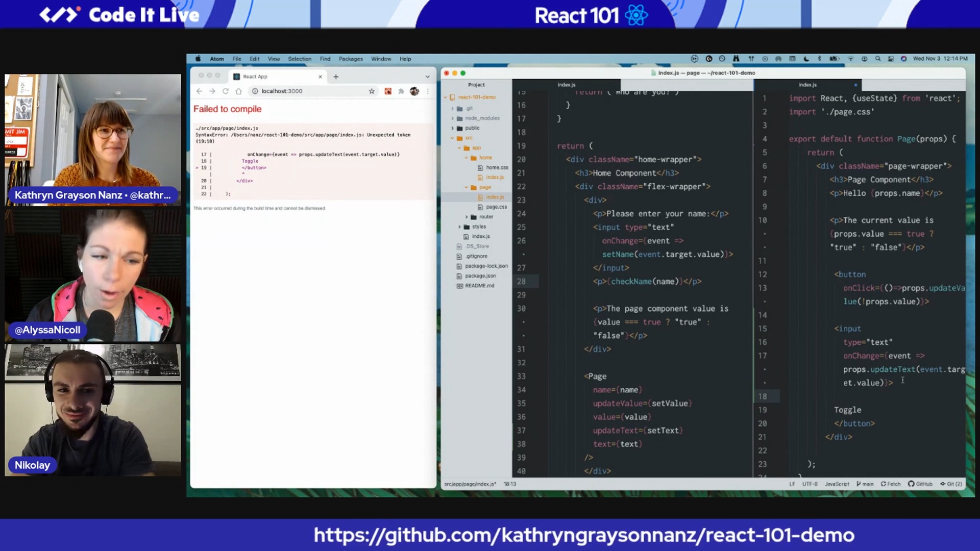The width and height of the screenshot is (980, 551).
Task: Reload the localhost page
Action: coord(225,91)
